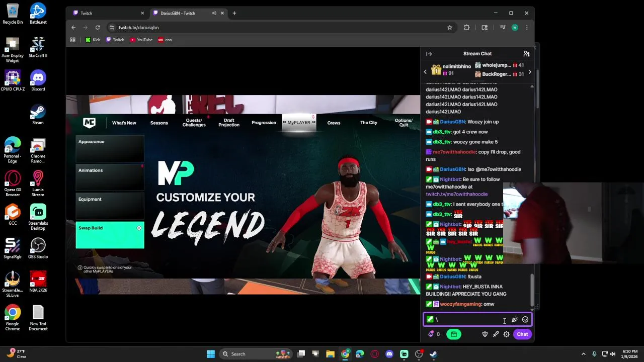Launch Streamlabs Desktop shortcut
This screenshot has width=644, height=362.
click(x=38, y=217)
